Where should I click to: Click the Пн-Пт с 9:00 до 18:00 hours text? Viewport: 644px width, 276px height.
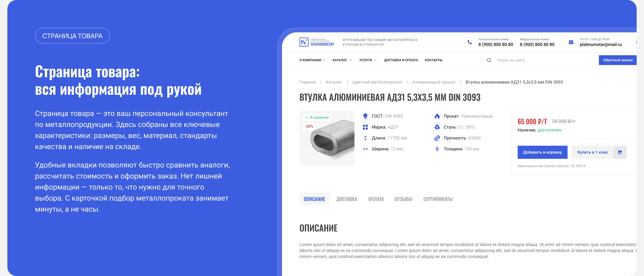[594, 39]
